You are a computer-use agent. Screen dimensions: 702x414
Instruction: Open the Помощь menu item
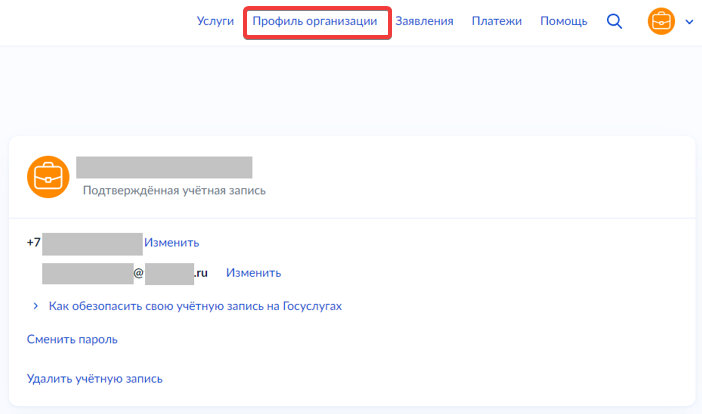[x=564, y=21]
